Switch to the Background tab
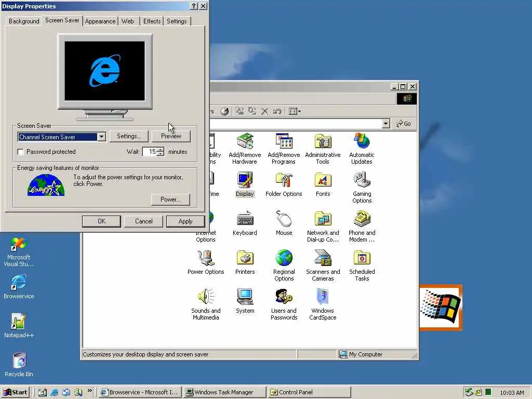The image size is (532, 399). [x=24, y=21]
